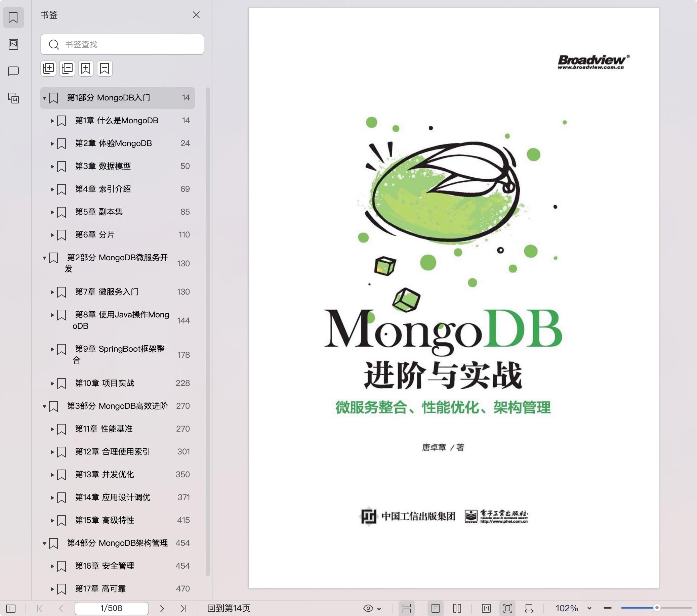Click page number 454 for 第16章
The width and height of the screenshot is (697, 616).
[182, 566]
